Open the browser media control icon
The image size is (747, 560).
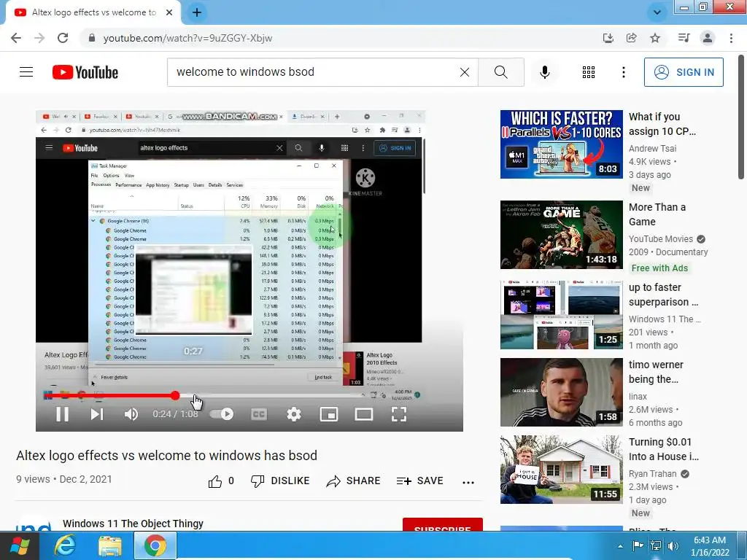[684, 38]
